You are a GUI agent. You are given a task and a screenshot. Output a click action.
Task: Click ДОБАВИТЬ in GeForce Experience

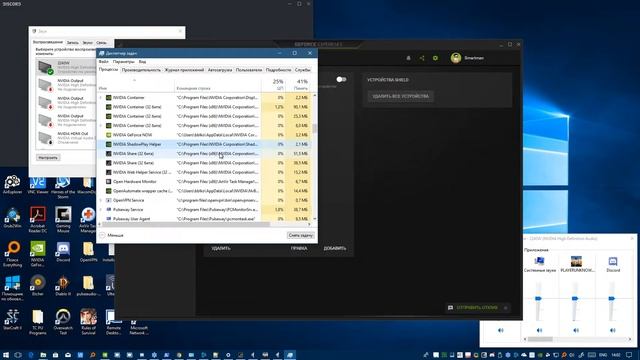coord(335,248)
